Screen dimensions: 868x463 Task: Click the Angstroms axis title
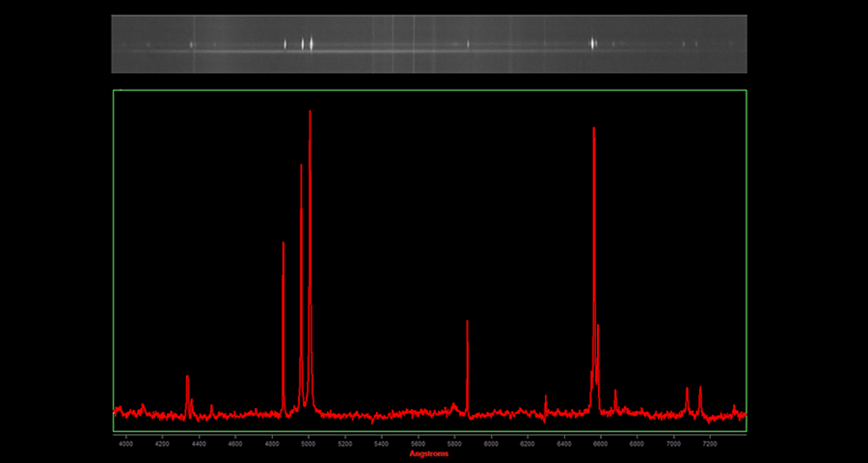pos(429,453)
